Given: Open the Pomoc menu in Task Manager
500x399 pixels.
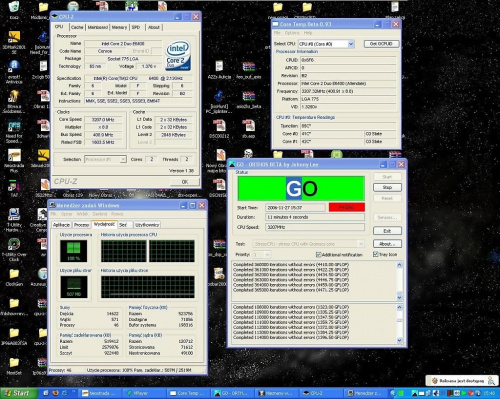Looking at the screenshot, I should pyautogui.click(x=117, y=214).
